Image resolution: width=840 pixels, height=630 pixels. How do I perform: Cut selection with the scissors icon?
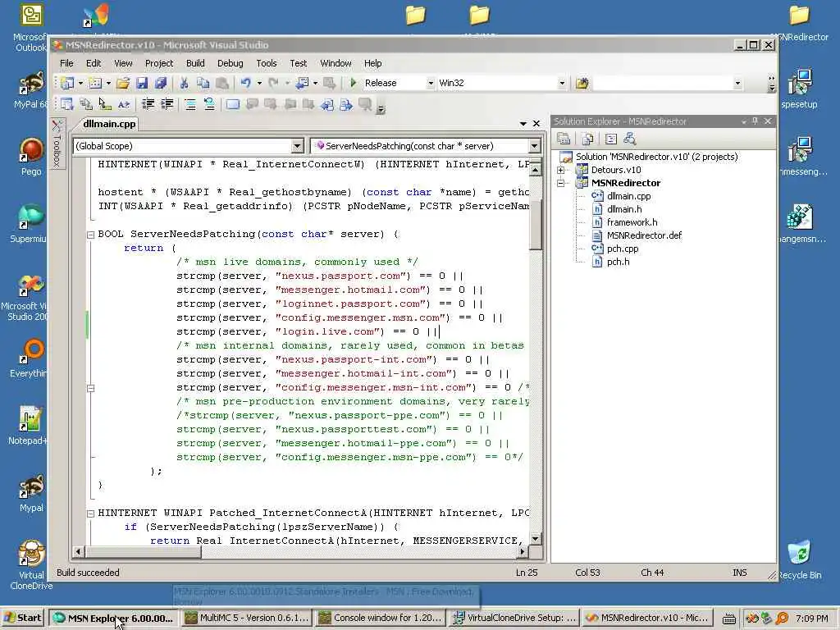184,83
